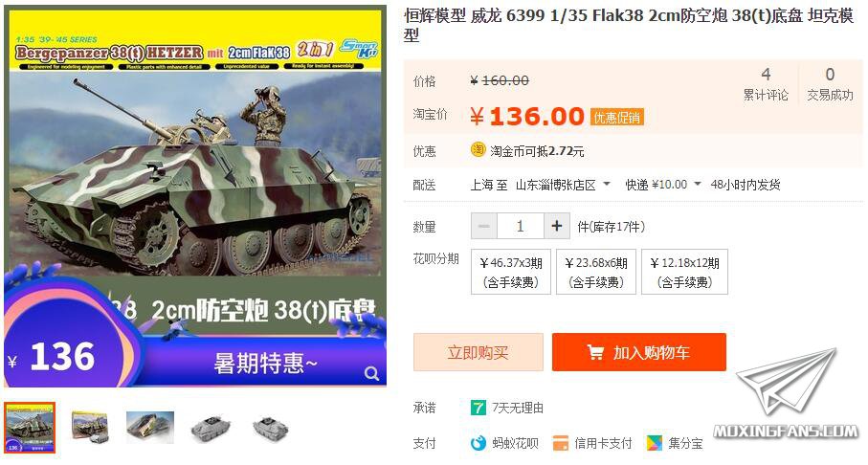
Task: Click the Taobao gold coin icon
Action: (x=478, y=149)
